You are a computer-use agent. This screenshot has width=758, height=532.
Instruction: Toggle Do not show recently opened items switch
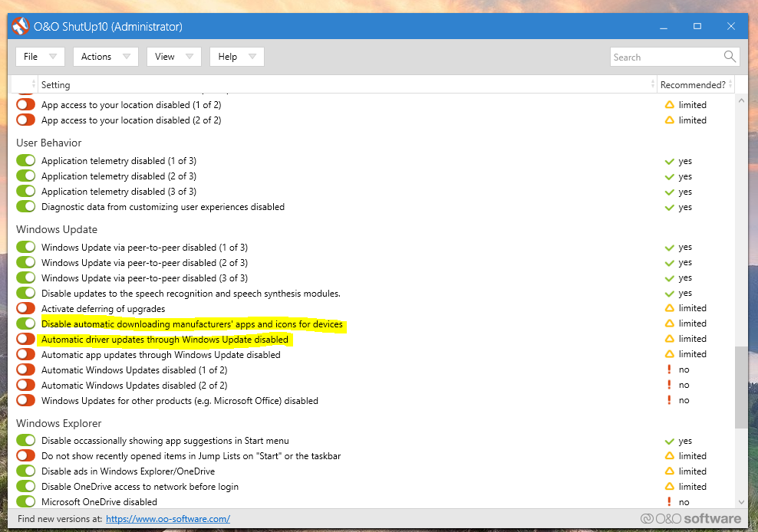click(25, 455)
